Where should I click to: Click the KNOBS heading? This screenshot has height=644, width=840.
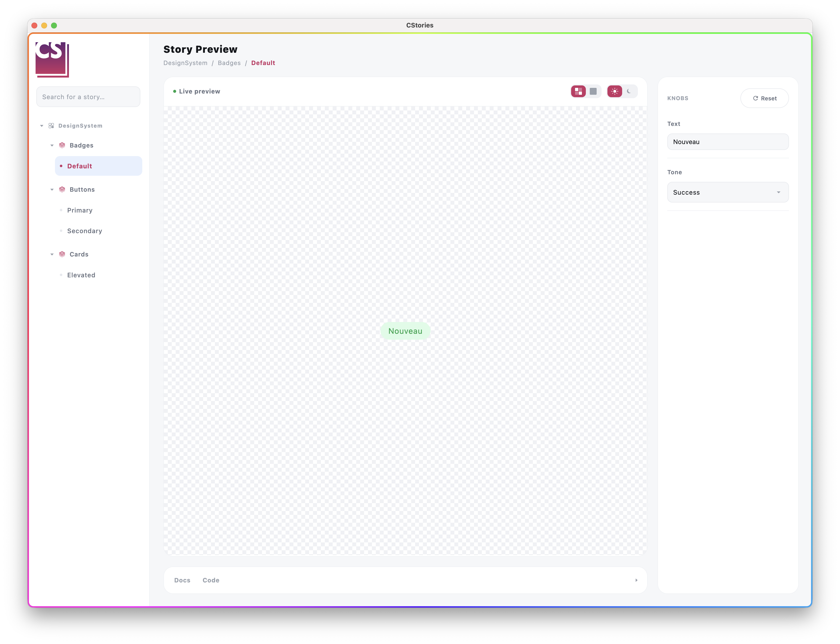pos(678,98)
